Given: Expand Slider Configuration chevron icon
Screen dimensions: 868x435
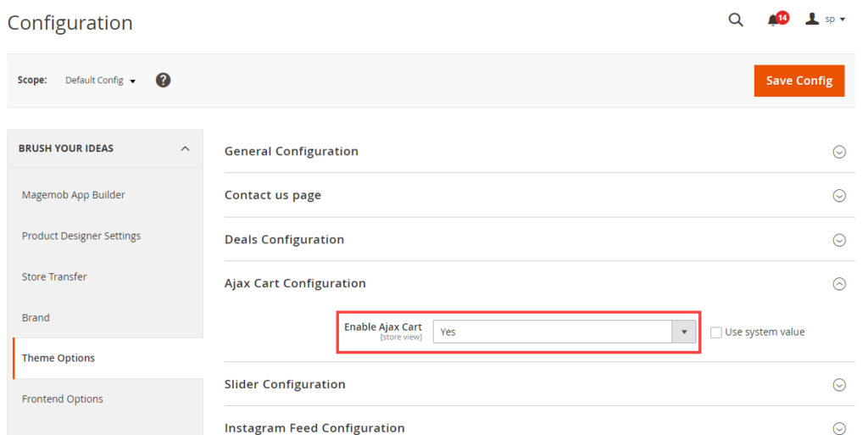Looking at the screenshot, I should pos(839,385).
